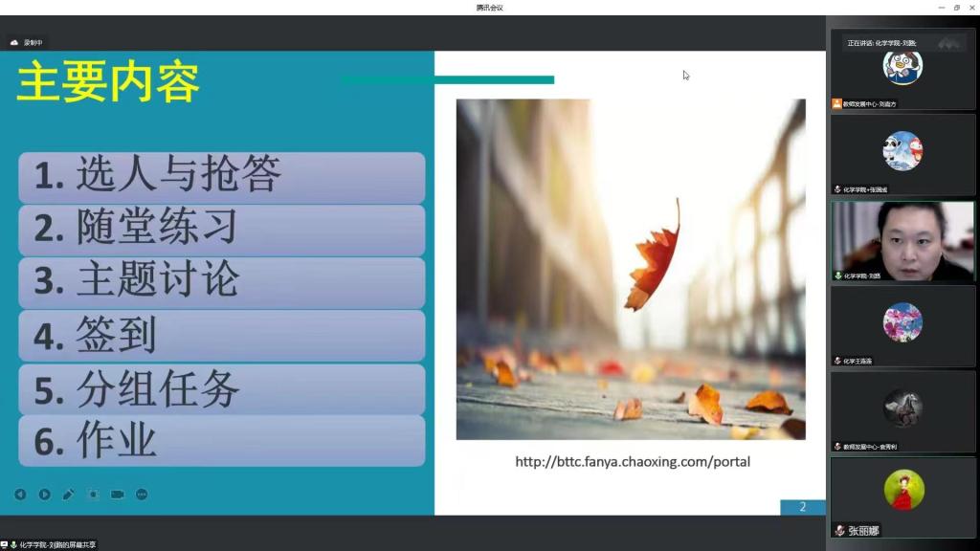Open the http://bttc.fanya.chaoxing.com/portal link
Screen dimensions: 980x551
click(632, 462)
